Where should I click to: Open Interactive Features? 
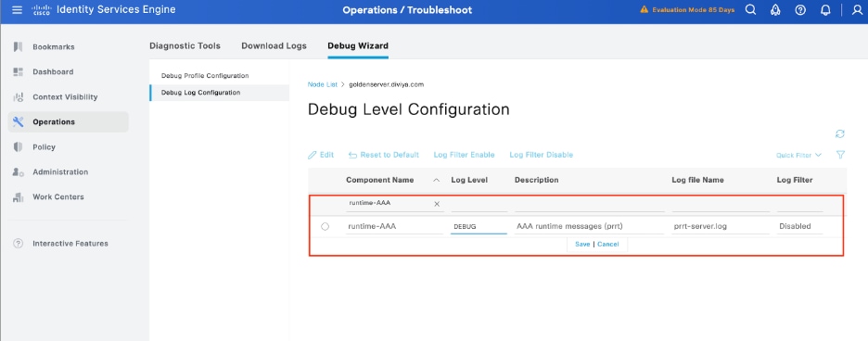tap(70, 244)
